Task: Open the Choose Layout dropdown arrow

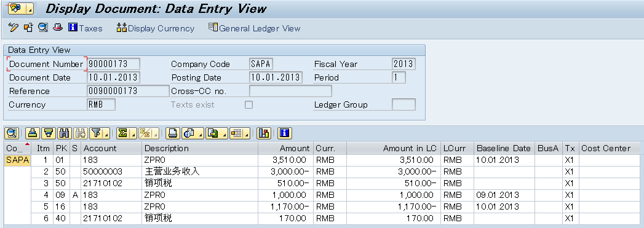Action: point(247,134)
